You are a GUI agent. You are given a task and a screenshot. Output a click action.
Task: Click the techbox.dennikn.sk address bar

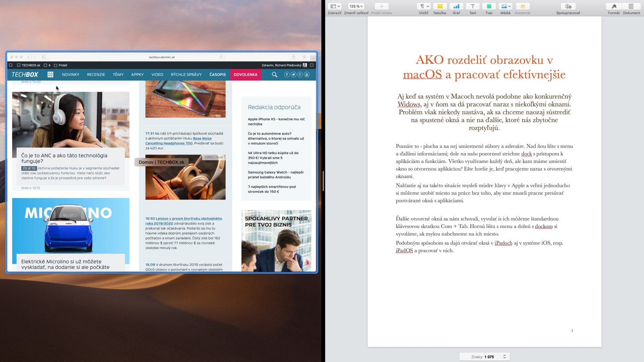coord(162,57)
